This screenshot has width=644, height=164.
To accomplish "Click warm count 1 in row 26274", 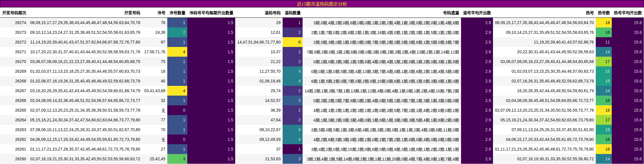I will [x=293, y=23].
